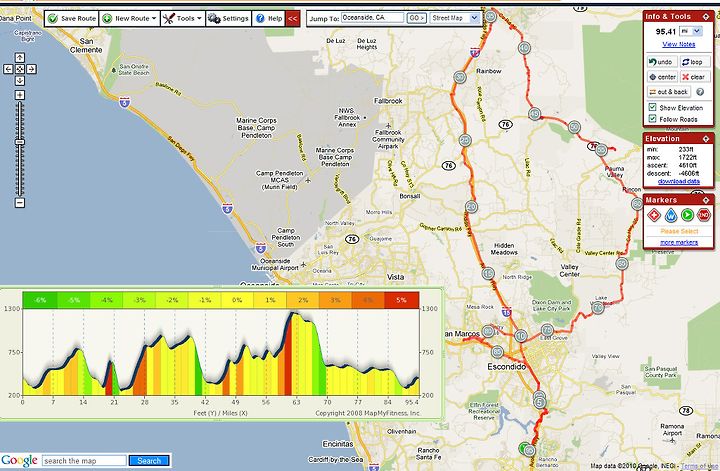
Task: Click the mile 15 route marker near North Ridge
Action: click(x=488, y=274)
